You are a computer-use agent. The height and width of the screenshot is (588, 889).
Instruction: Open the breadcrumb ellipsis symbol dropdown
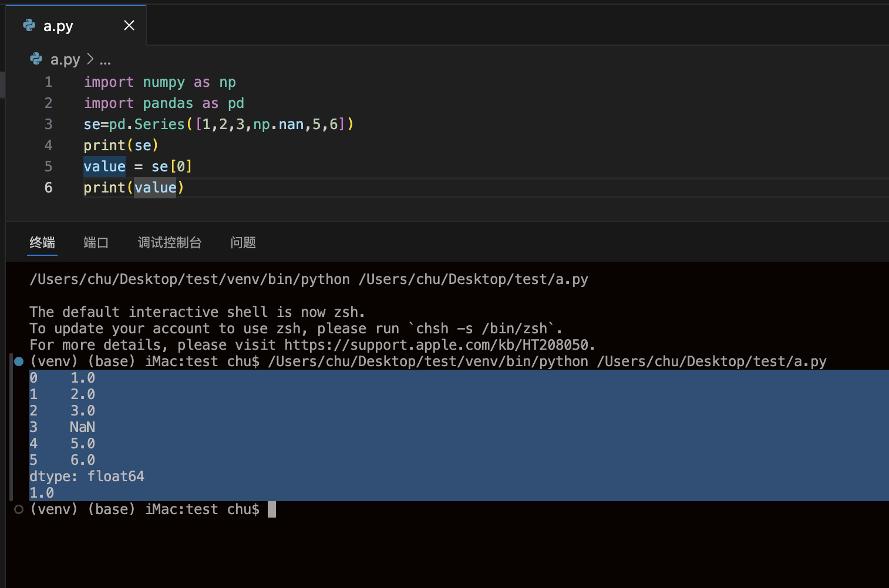(x=105, y=60)
